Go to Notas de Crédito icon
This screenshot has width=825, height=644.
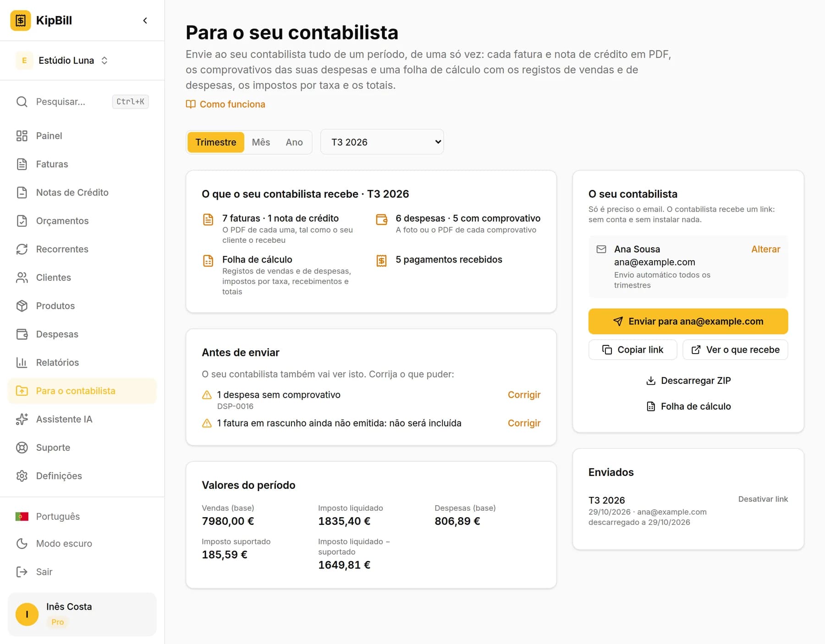tap(22, 193)
